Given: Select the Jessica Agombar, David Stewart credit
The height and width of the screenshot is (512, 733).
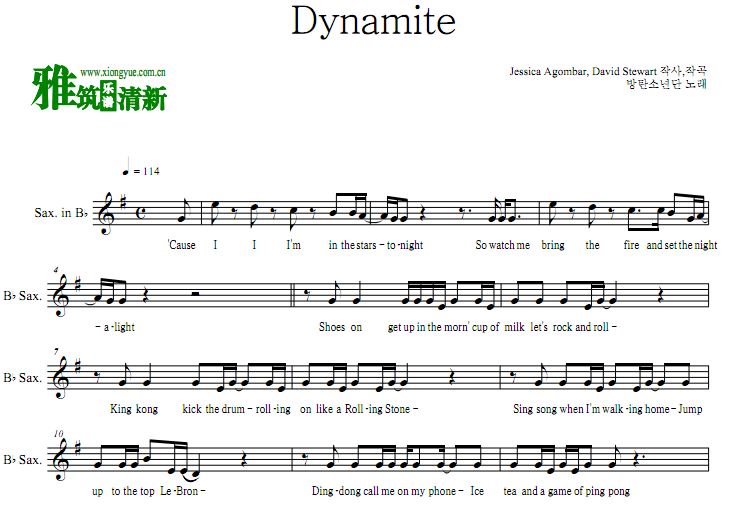Looking at the screenshot, I should pos(581,71).
